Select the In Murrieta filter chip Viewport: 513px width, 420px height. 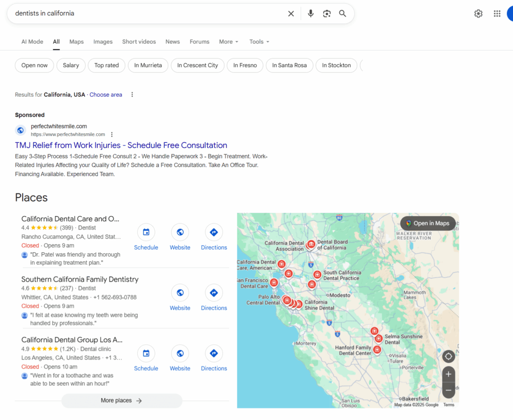tap(148, 66)
